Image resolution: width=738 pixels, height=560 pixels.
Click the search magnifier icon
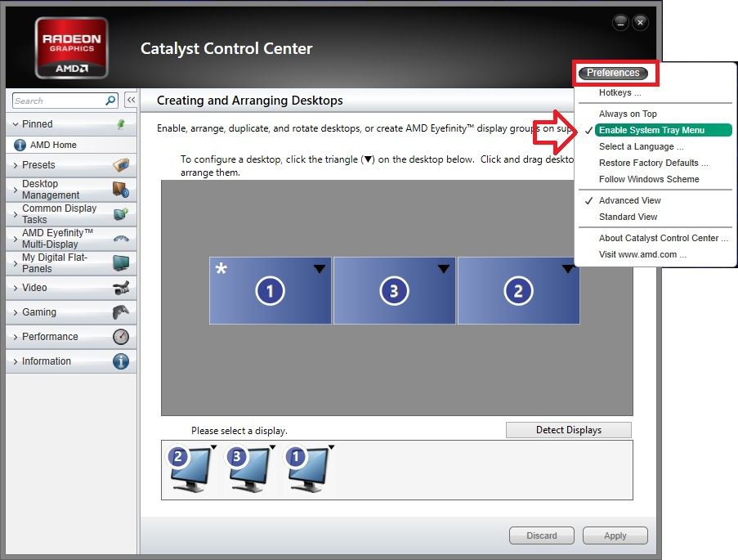pyautogui.click(x=110, y=101)
